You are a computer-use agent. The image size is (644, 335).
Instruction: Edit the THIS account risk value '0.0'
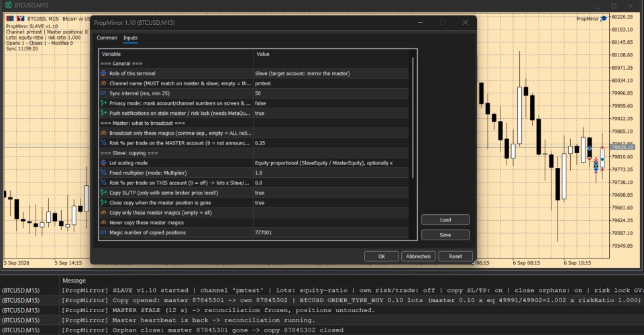tap(331, 183)
